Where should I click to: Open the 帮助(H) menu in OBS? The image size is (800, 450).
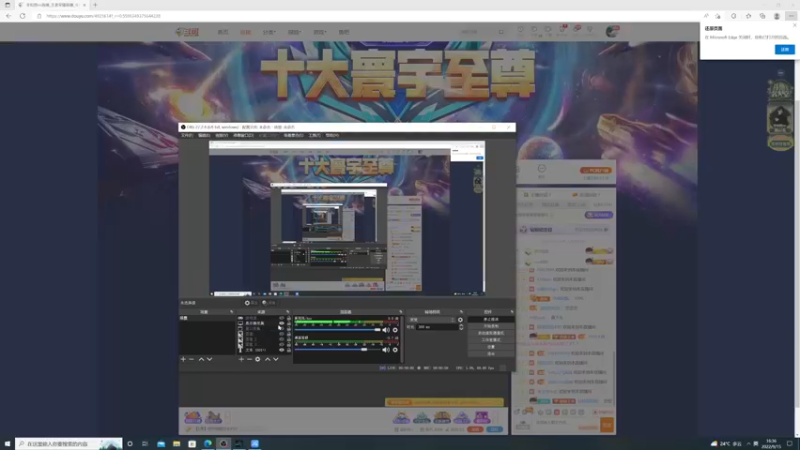pos(332,135)
